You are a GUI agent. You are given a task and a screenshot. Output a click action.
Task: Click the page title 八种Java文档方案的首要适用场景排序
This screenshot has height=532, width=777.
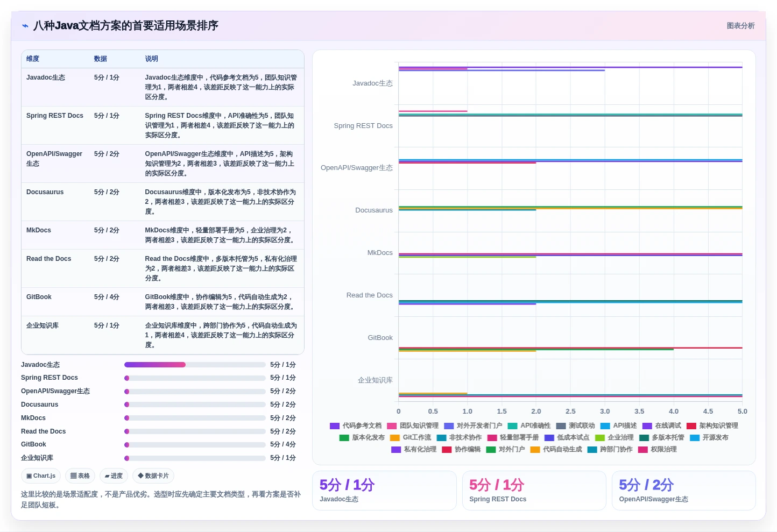pyautogui.click(x=126, y=26)
